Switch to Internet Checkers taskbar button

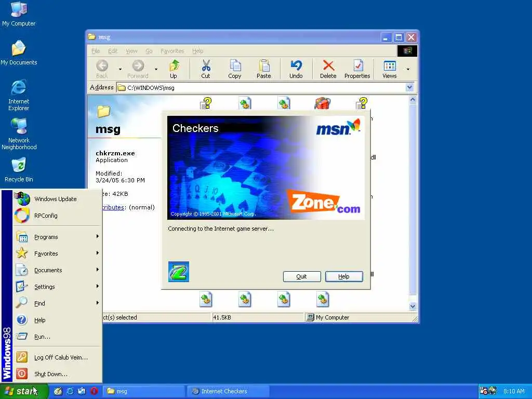point(228,391)
